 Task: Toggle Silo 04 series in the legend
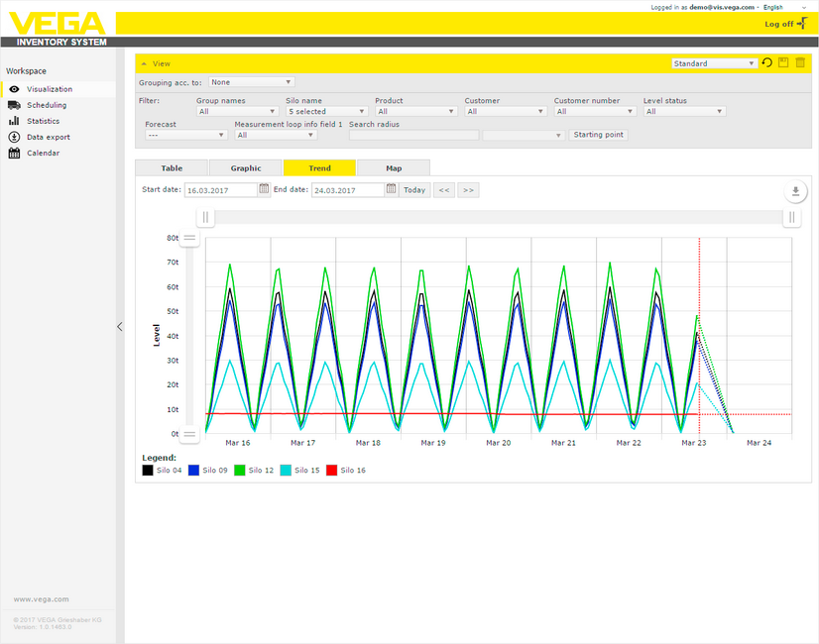(x=148, y=471)
